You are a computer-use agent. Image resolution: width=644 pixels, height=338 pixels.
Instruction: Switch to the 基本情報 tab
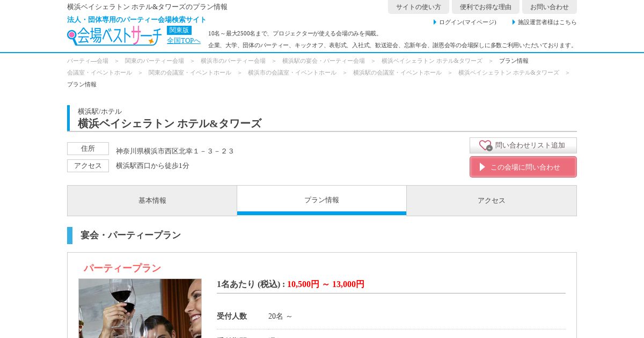coord(152,201)
